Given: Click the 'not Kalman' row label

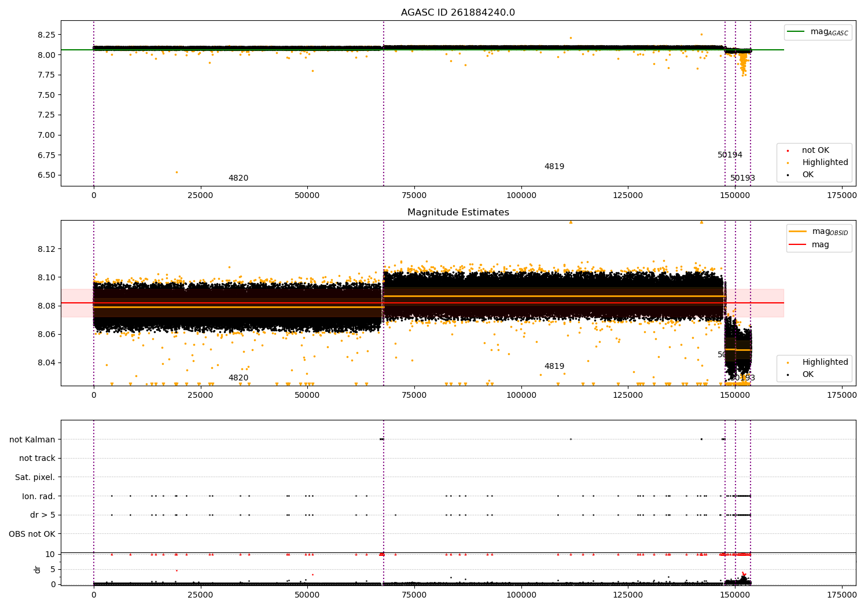Looking at the screenshot, I should 32,439.
